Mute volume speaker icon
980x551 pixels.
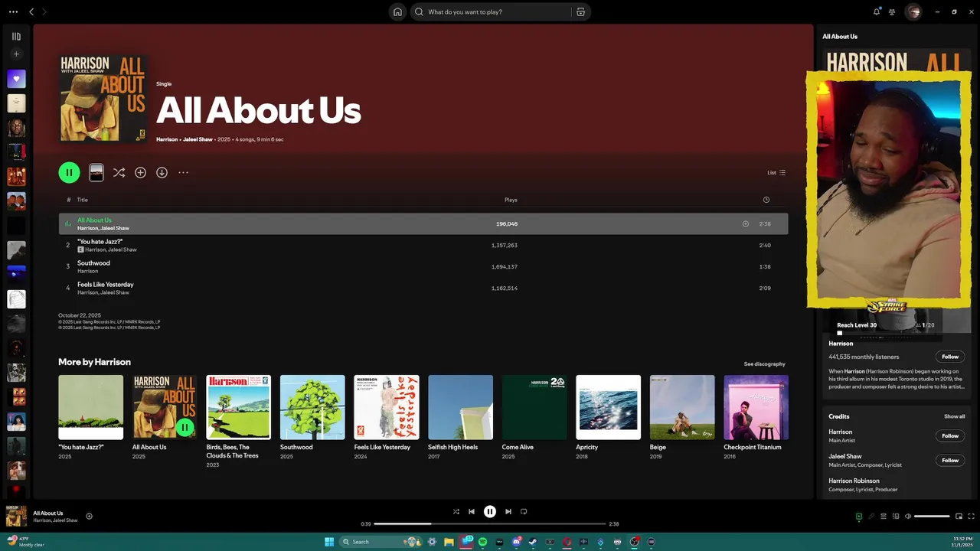(x=907, y=517)
